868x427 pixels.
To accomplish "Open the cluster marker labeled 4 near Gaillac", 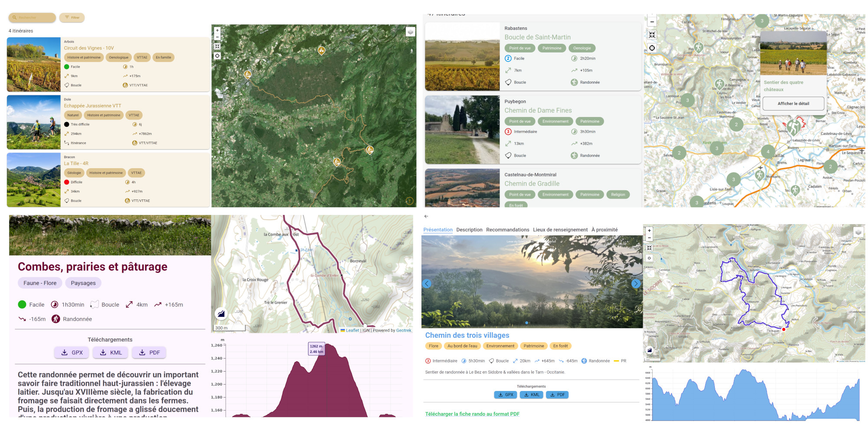I will (x=768, y=151).
